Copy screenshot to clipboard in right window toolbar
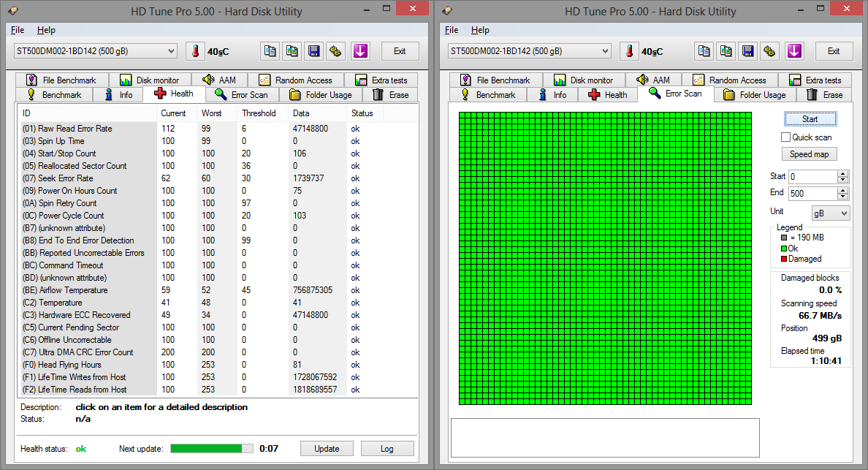This screenshot has width=868, height=470. click(x=726, y=51)
